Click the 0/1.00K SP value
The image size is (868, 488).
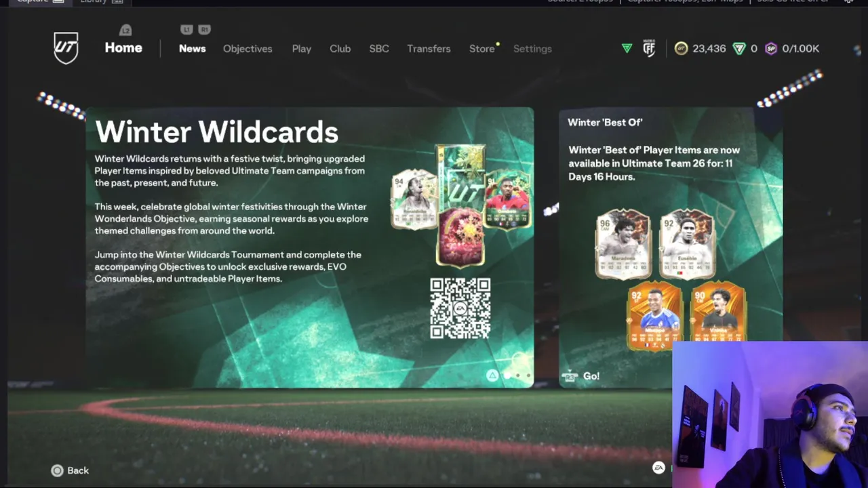(x=800, y=49)
